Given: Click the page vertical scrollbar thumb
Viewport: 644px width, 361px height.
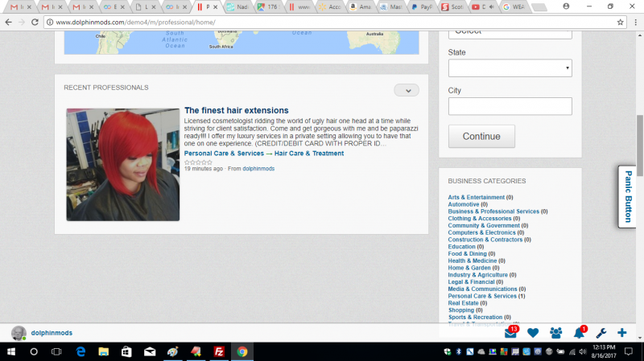Looking at the screenshot, I should 640,146.
